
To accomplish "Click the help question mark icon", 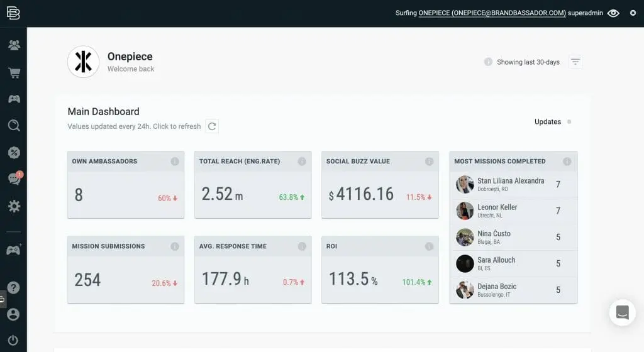I will (13, 287).
